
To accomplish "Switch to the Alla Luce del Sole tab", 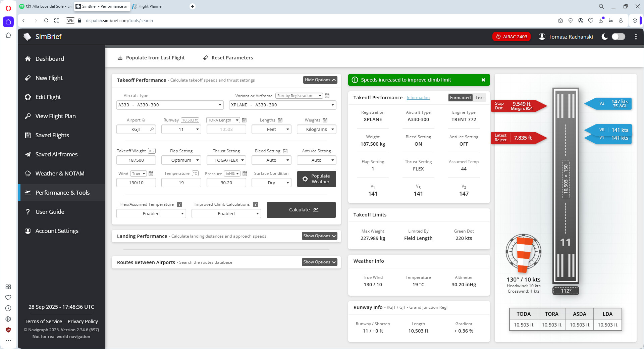I will [45, 6].
